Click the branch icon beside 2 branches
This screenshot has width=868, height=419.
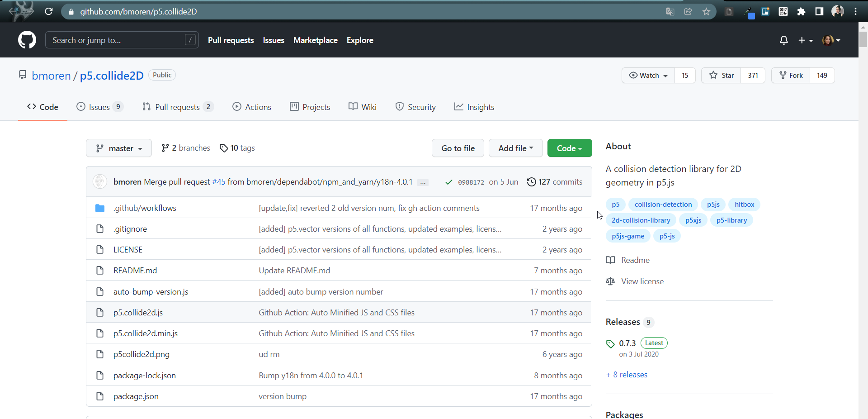click(x=165, y=148)
